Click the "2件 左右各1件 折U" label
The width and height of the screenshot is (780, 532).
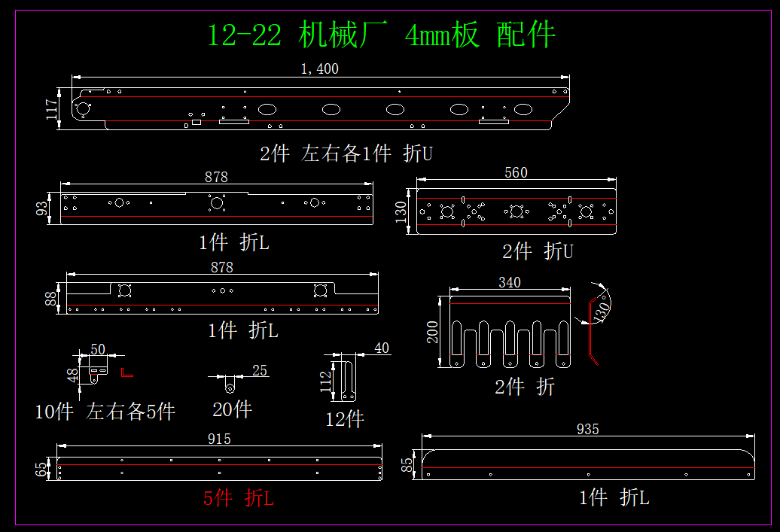[x=346, y=154]
